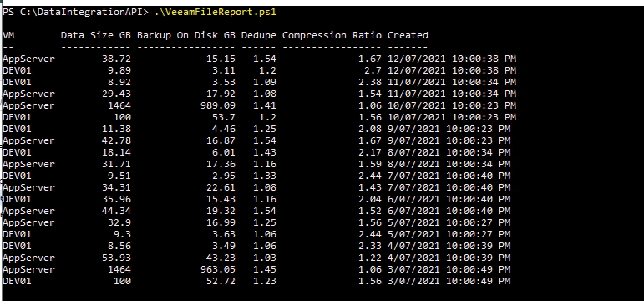This screenshot has height=301, width=644.
Task: Click the 12/07/2021 10:00:38 PM AppServer timestamp
Action: 452,59
